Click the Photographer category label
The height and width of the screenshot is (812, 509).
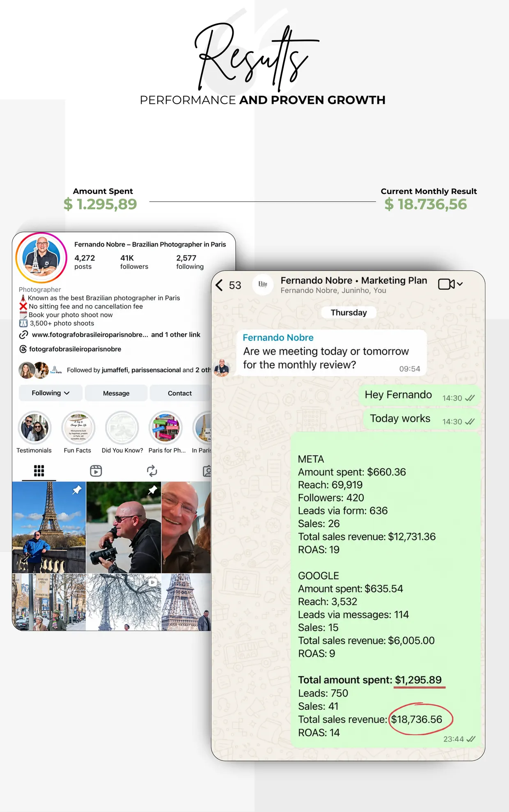(40, 290)
